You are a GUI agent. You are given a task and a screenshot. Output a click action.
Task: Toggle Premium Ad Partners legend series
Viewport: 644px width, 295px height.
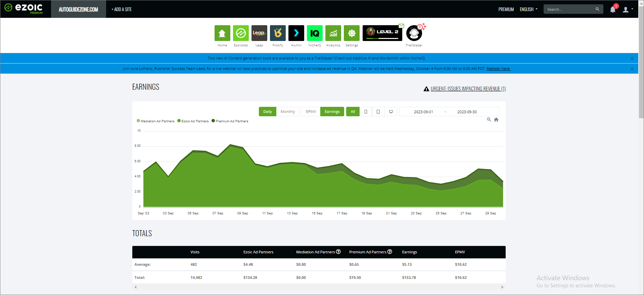click(230, 121)
